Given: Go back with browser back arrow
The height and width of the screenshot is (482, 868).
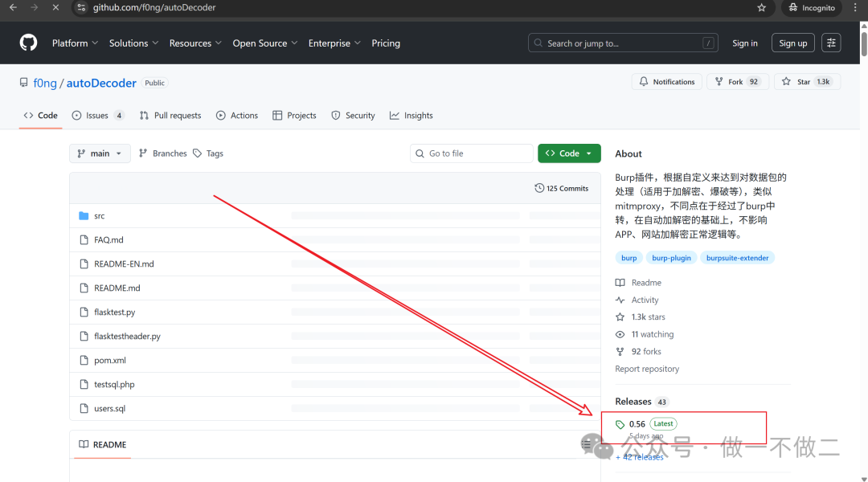Looking at the screenshot, I should point(13,8).
